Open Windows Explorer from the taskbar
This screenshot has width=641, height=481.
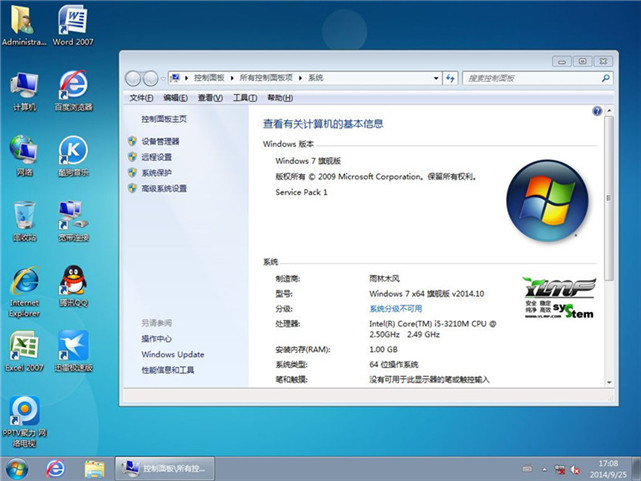(94, 469)
